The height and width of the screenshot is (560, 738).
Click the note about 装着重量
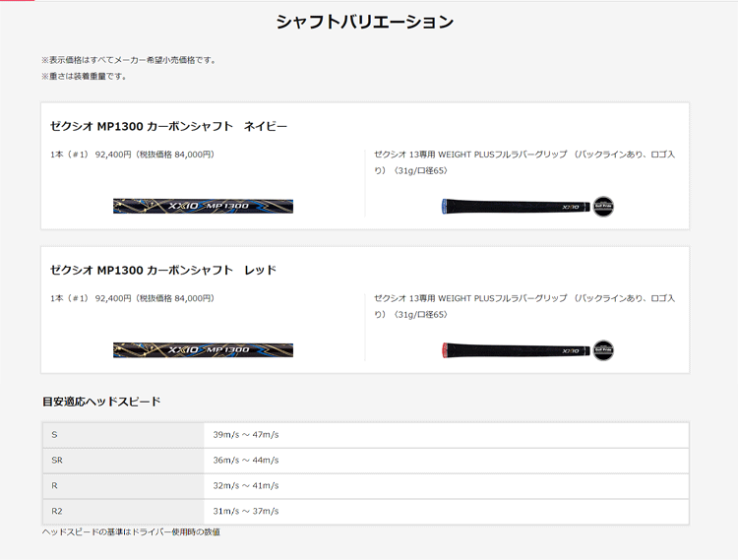point(85,76)
